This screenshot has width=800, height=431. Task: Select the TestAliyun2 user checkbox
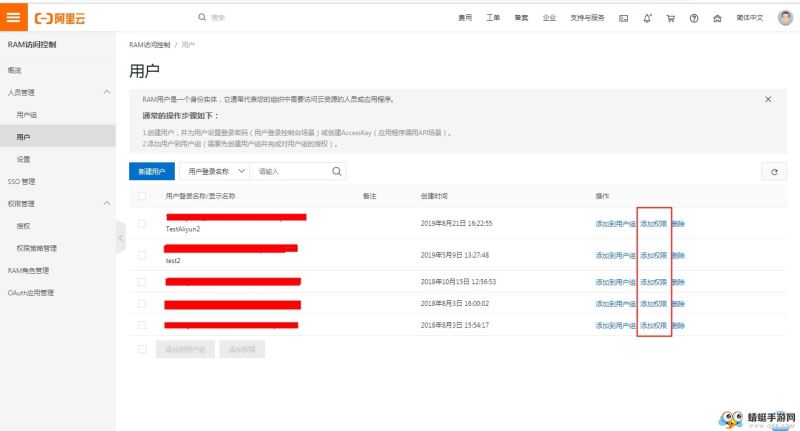(x=142, y=223)
